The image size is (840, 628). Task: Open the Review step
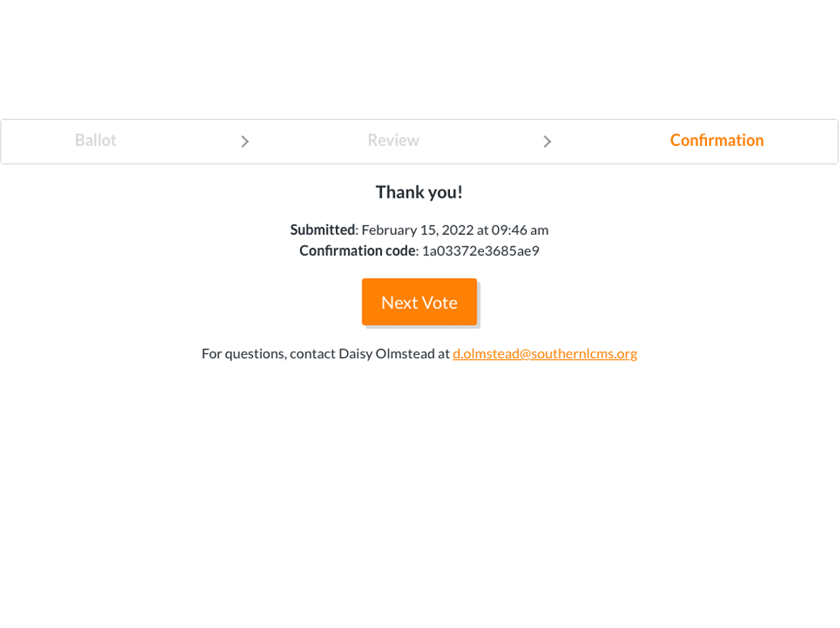(x=393, y=140)
